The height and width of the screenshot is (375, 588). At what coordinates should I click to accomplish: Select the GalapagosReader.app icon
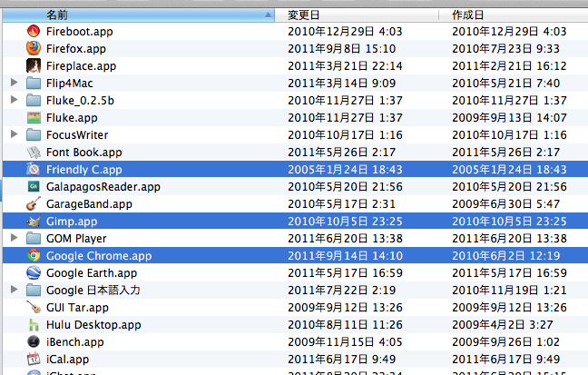tap(34, 186)
